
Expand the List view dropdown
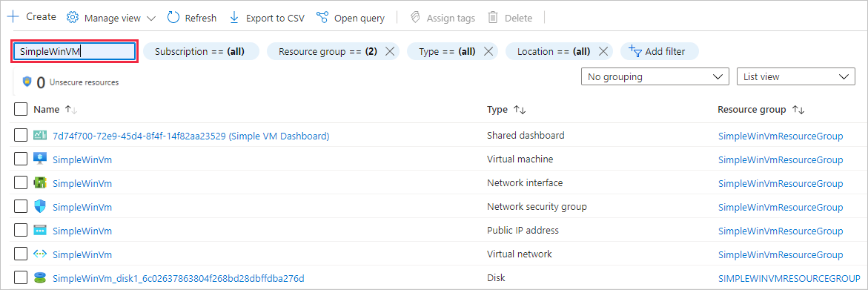[x=796, y=77]
